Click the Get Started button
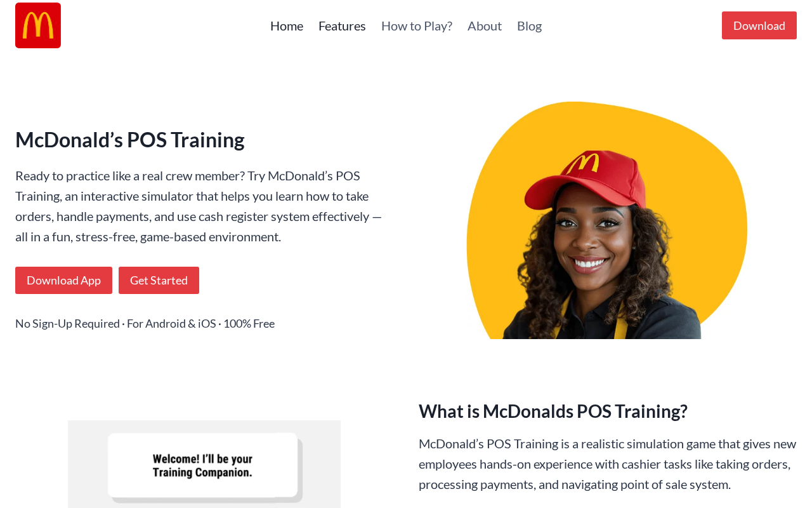 (159, 280)
